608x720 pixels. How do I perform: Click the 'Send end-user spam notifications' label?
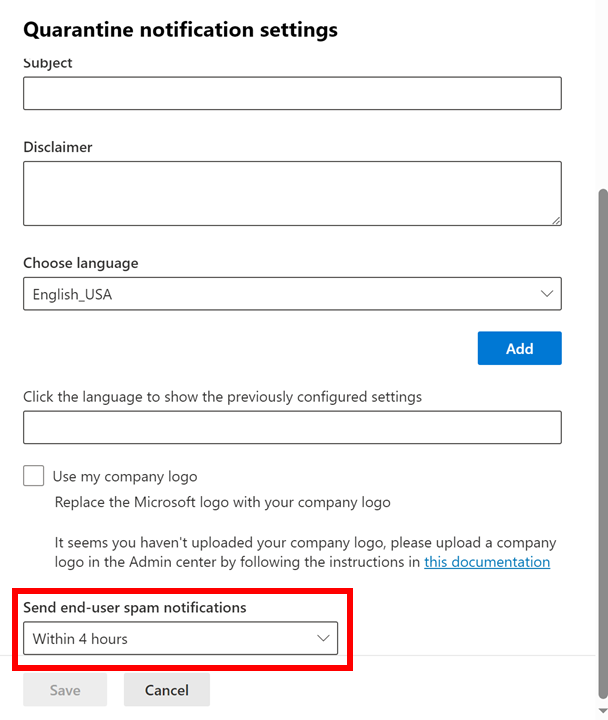pyautogui.click(x=135, y=607)
